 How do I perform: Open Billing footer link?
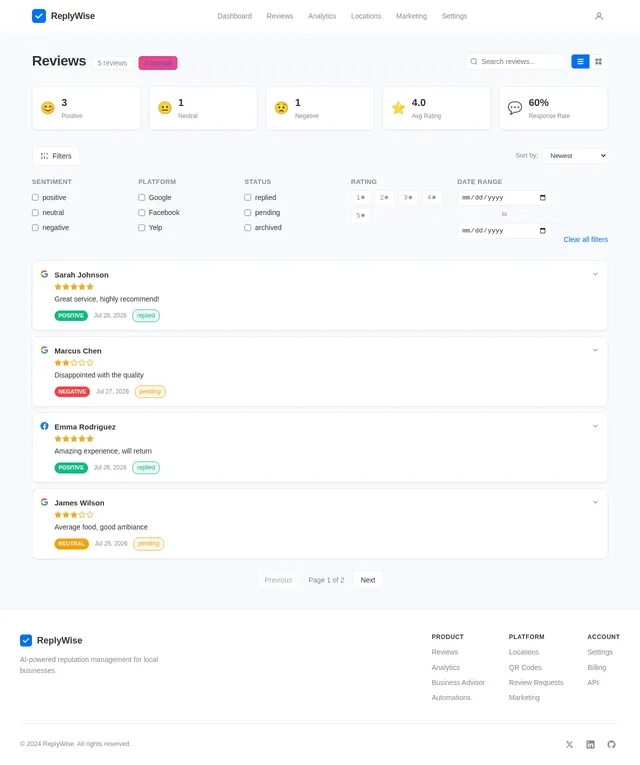597,667
